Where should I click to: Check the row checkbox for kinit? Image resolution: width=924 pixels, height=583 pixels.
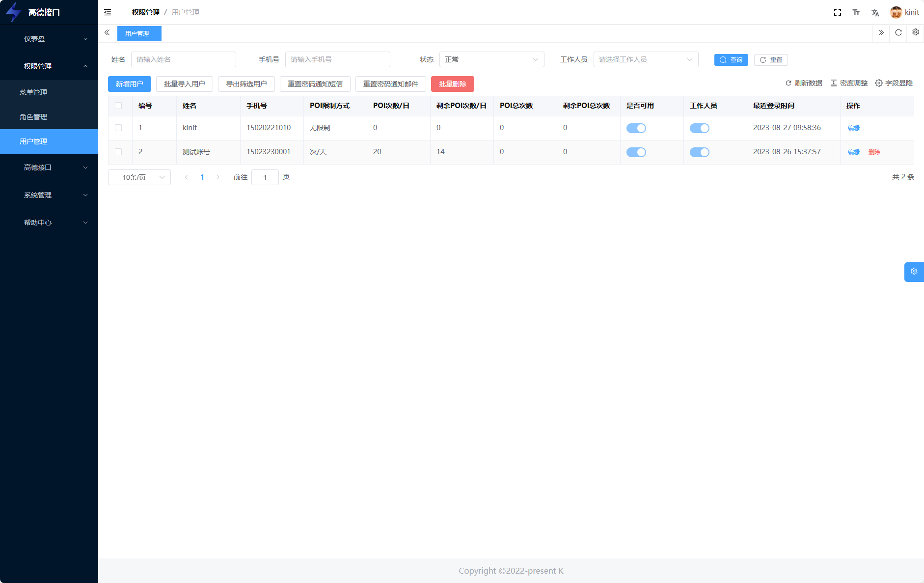(x=118, y=128)
